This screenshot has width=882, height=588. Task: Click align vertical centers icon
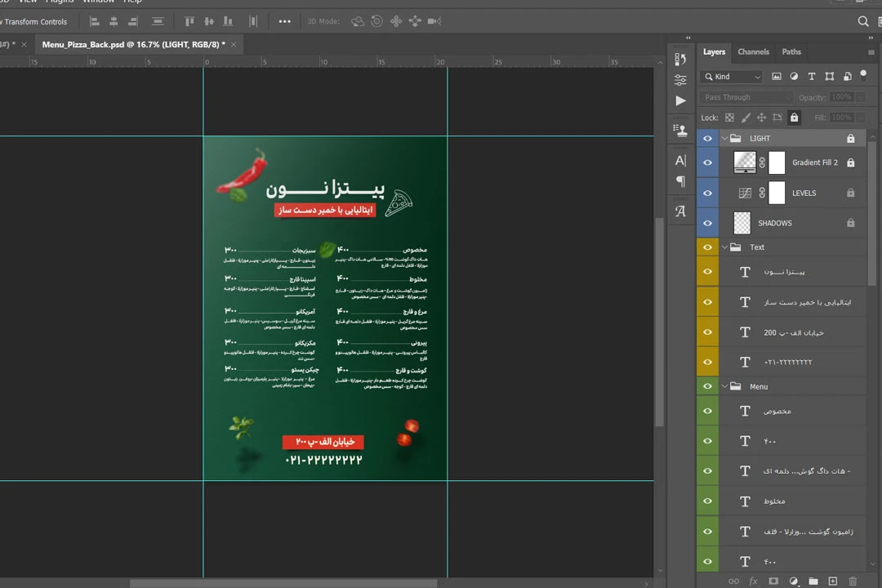click(x=209, y=21)
